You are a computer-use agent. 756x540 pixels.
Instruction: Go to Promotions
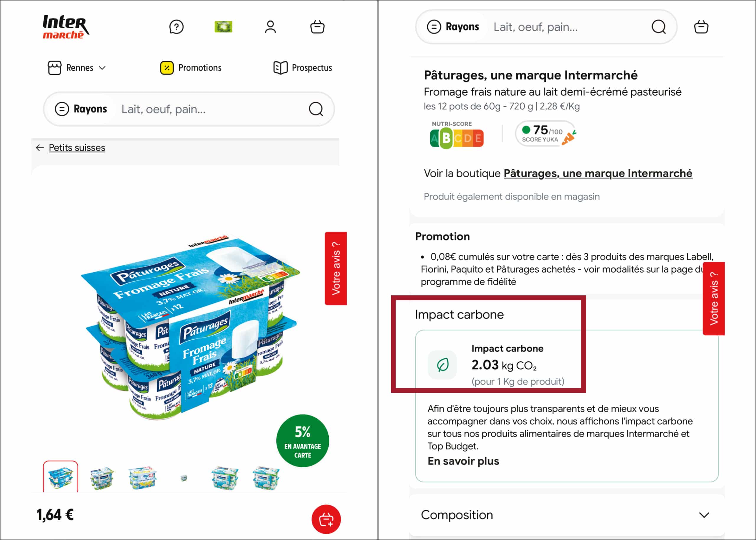(x=191, y=68)
